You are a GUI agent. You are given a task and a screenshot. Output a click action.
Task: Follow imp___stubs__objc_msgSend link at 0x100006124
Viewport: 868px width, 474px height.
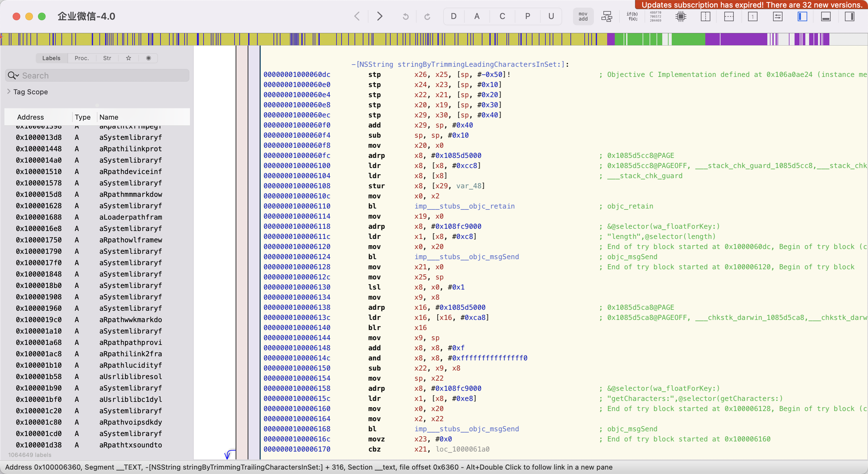click(466, 257)
